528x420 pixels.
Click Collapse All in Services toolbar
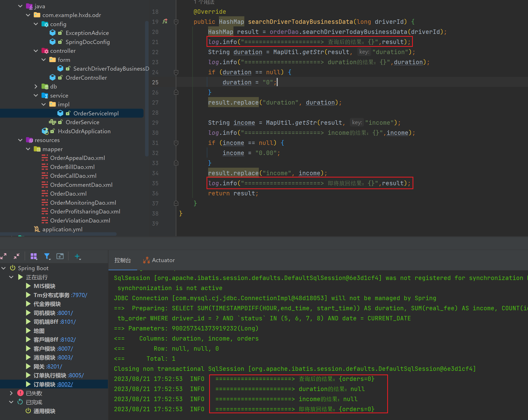point(17,256)
